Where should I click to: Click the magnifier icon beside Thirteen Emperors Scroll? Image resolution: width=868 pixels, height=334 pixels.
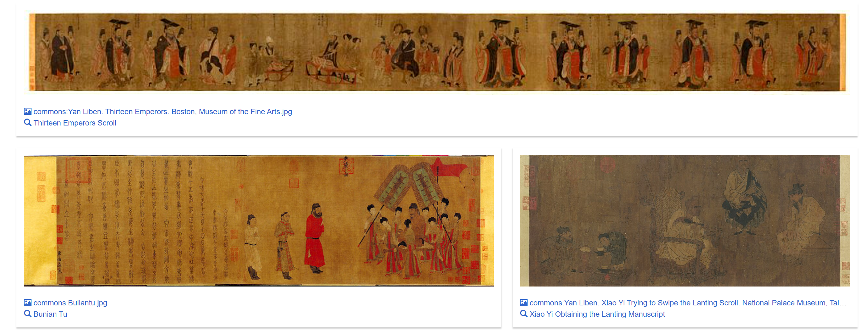28,123
